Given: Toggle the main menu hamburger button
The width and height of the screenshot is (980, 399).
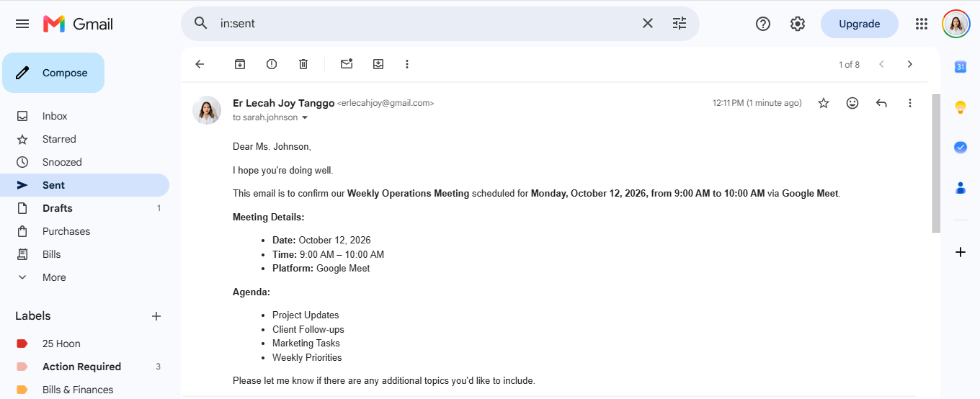Looking at the screenshot, I should [x=22, y=24].
